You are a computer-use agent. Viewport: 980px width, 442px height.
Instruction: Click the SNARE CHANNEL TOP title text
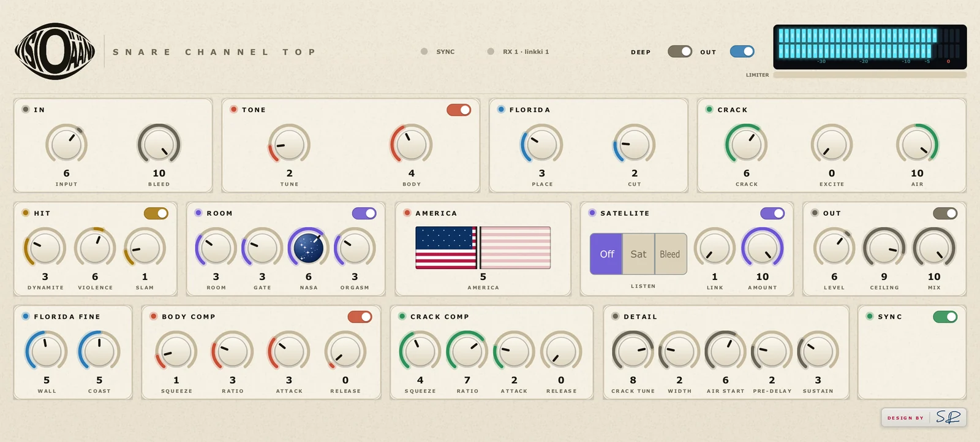(x=214, y=52)
